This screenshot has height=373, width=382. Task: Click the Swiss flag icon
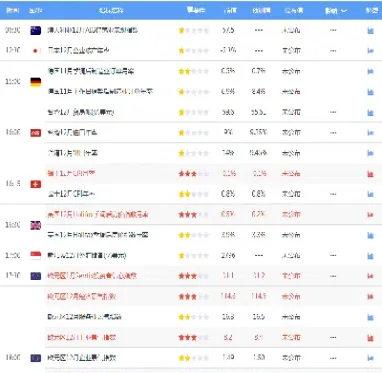click(36, 184)
